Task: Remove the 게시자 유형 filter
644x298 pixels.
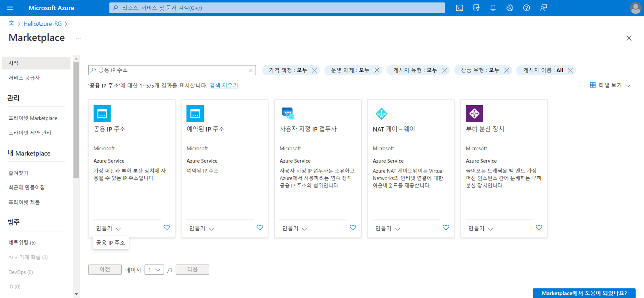Action: 445,70
